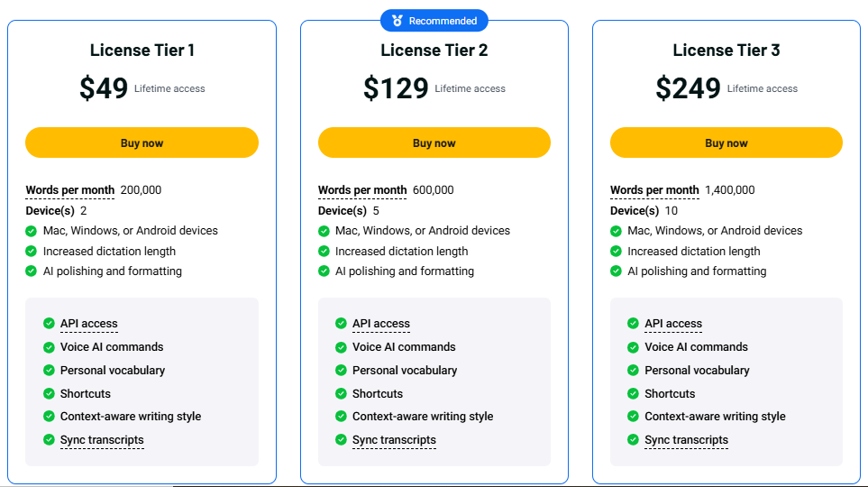Click checkmark next to Tier 2 Voice AI commands
This screenshot has height=487, width=868.
pyautogui.click(x=341, y=346)
